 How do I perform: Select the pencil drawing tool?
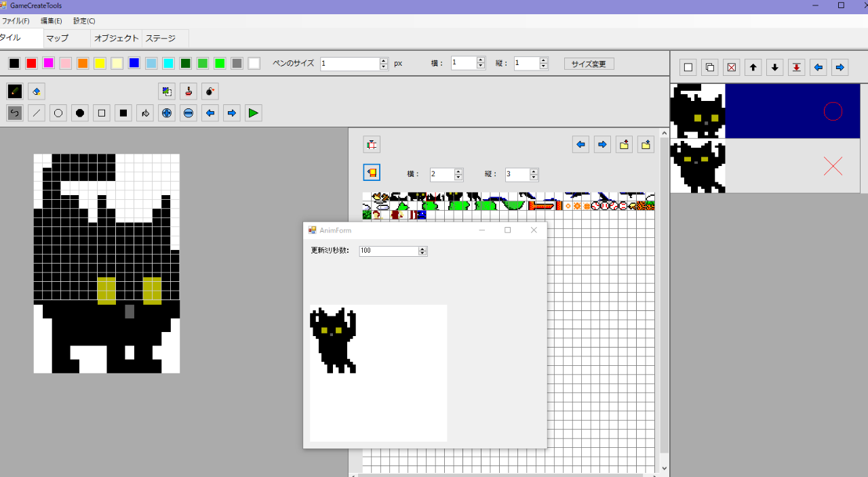point(15,91)
